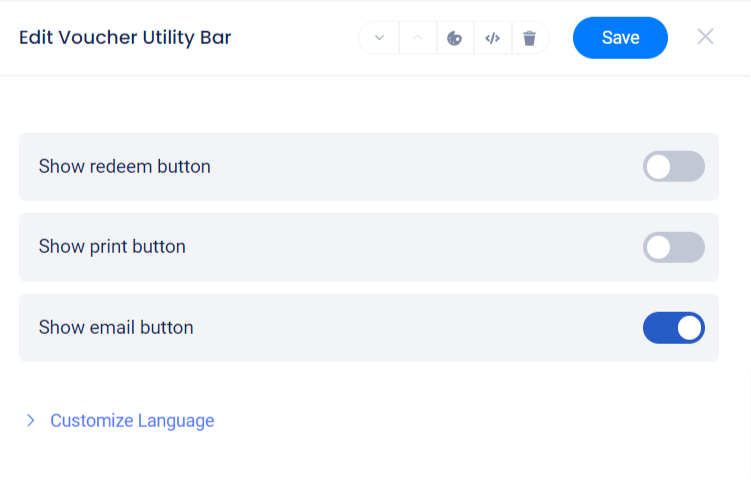Screen dimensions: 751x502
Task: Click empty space in Show email row
Action: click(x=420, y=327)
